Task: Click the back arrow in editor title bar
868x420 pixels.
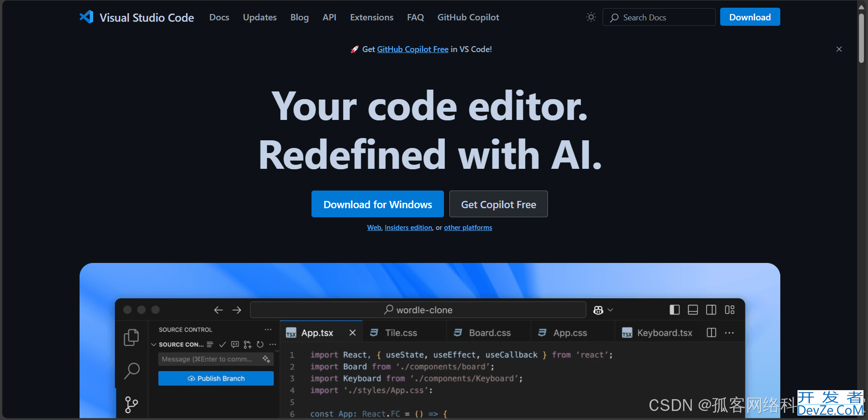Action: tap(218, 310)
